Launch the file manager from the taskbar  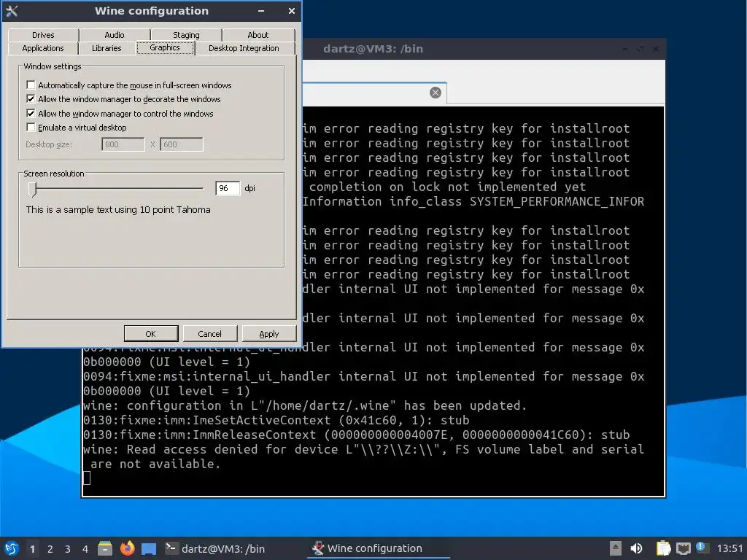(105, 548)
